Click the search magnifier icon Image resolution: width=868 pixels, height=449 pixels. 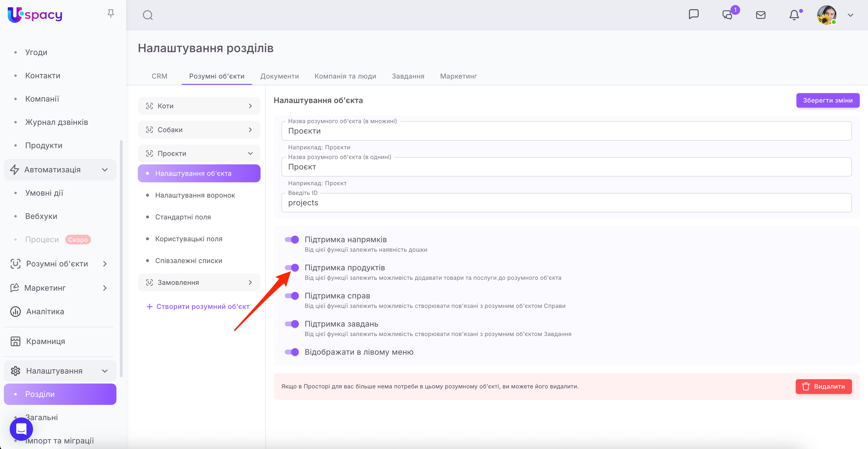(x=147, y=15)
